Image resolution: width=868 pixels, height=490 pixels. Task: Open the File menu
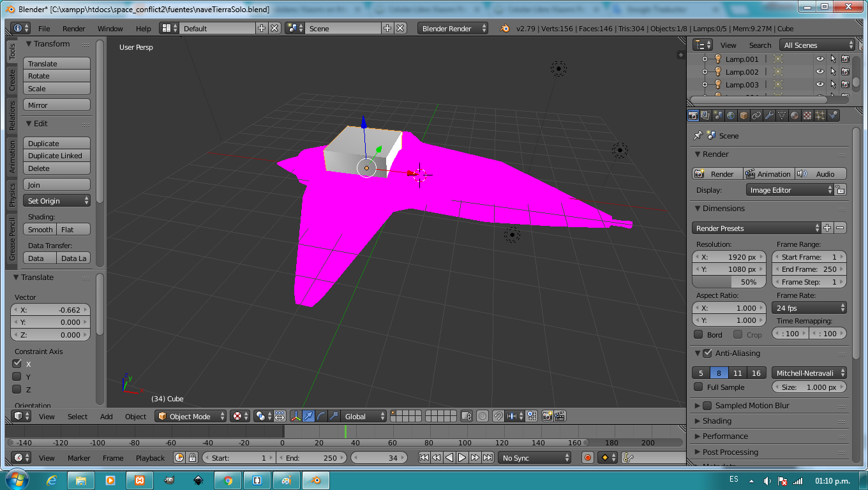44,29
